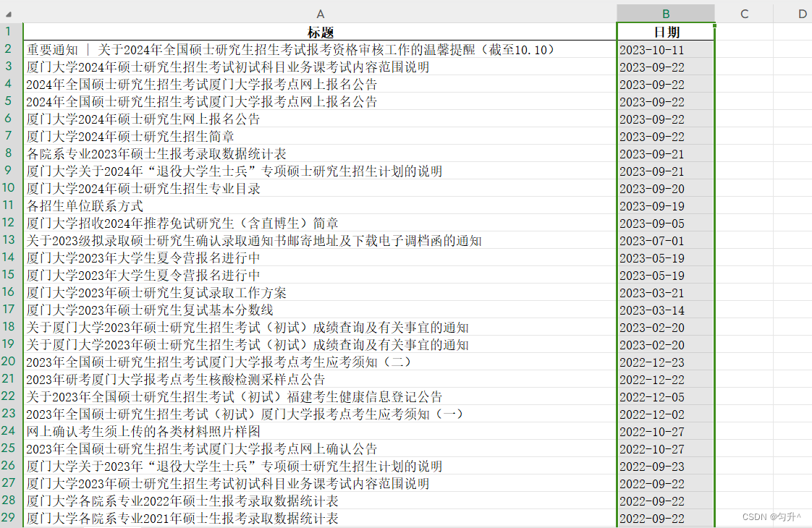Click row 27 title 2023年初试科目业务课考试内容范围说明
The width and height of the screenshot is (812, 528).
(320, 483)
